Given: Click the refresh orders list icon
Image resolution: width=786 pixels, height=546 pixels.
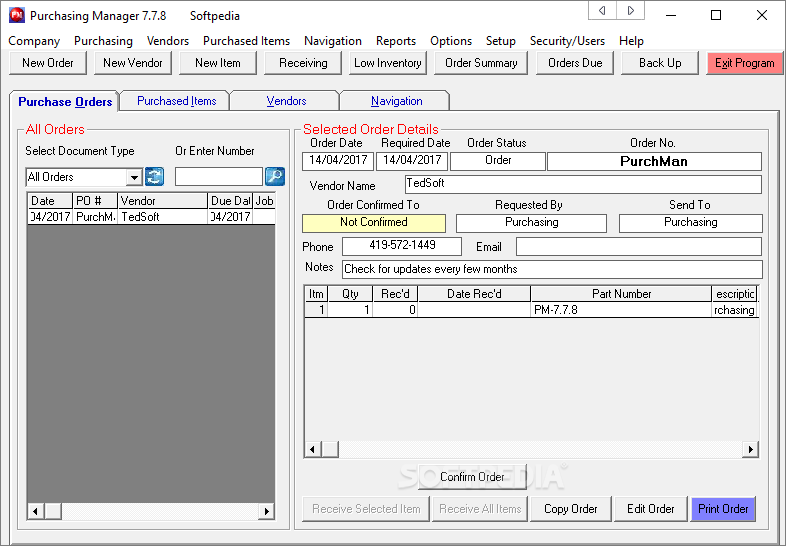Looking at the screenshot, I should click(x=154, y=176).
